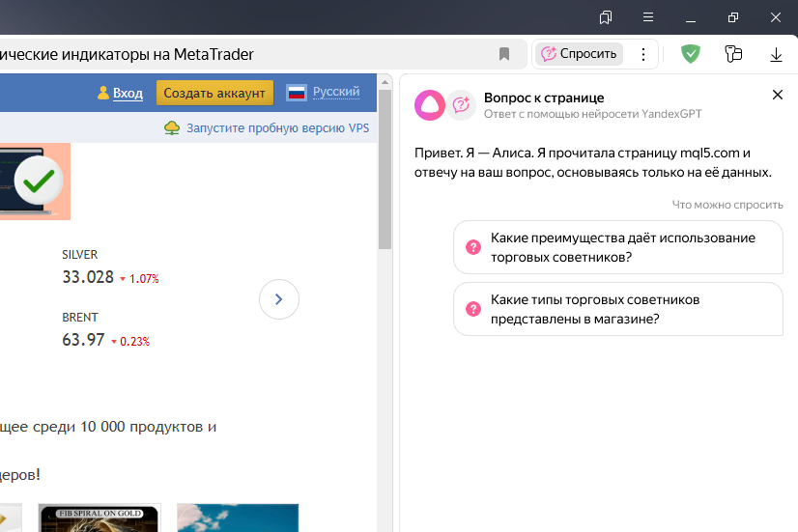798x532 pixels.
Task: Ask about advantages of торговых советников
Action: coord(618,247)
